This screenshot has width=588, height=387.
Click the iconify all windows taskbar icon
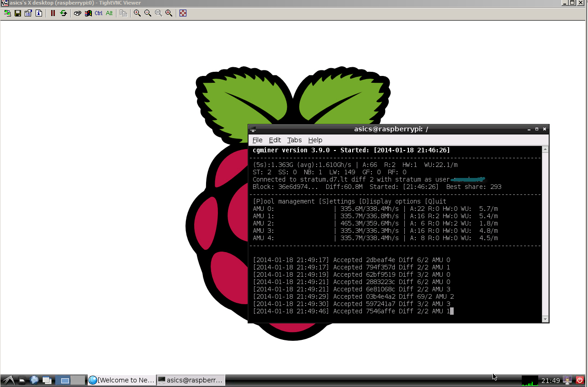47,380
